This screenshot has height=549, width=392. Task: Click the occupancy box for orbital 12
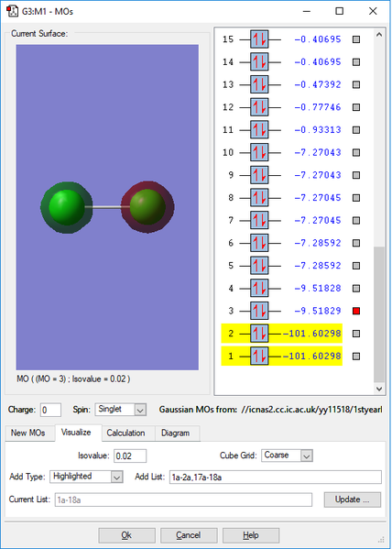pos(259,107)
